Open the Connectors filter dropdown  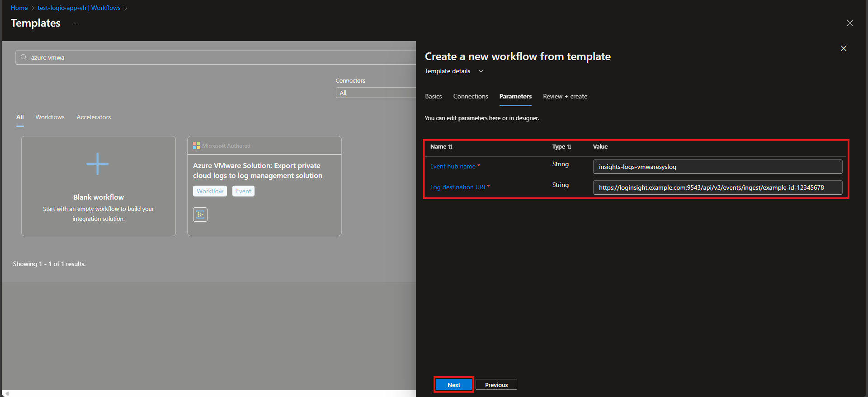[x=375, y=93]
